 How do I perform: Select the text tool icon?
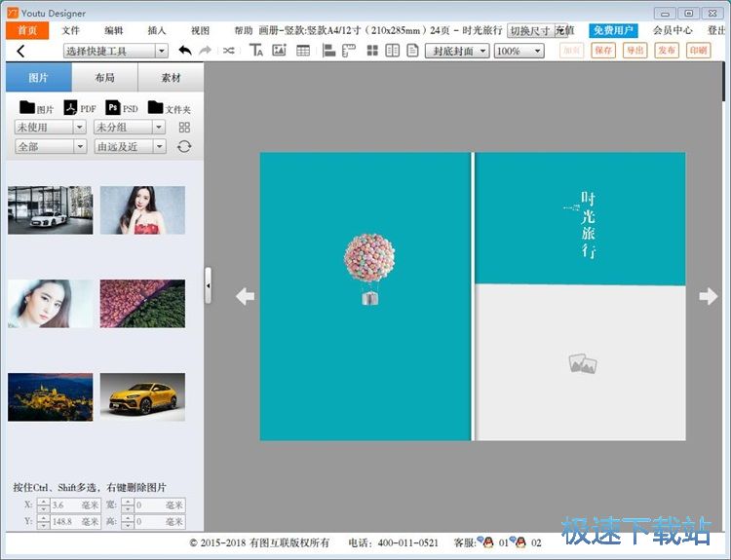(256, 51)
